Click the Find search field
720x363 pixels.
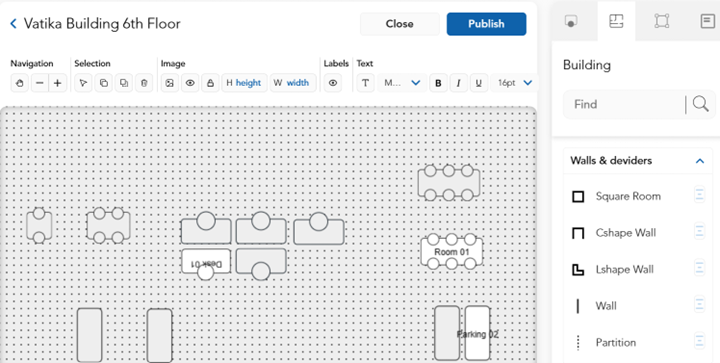[x=624, y=104]
